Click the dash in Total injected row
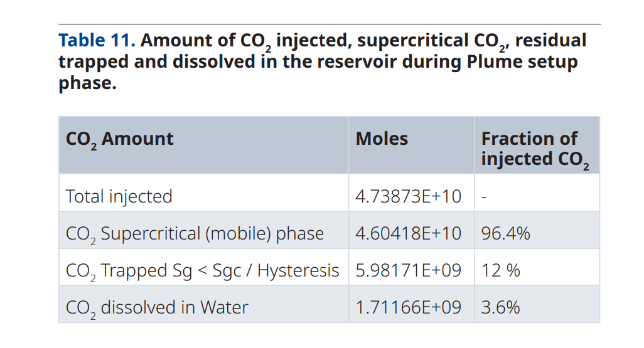644x348 pixels. pyautogui.click(x=485, y=196)
